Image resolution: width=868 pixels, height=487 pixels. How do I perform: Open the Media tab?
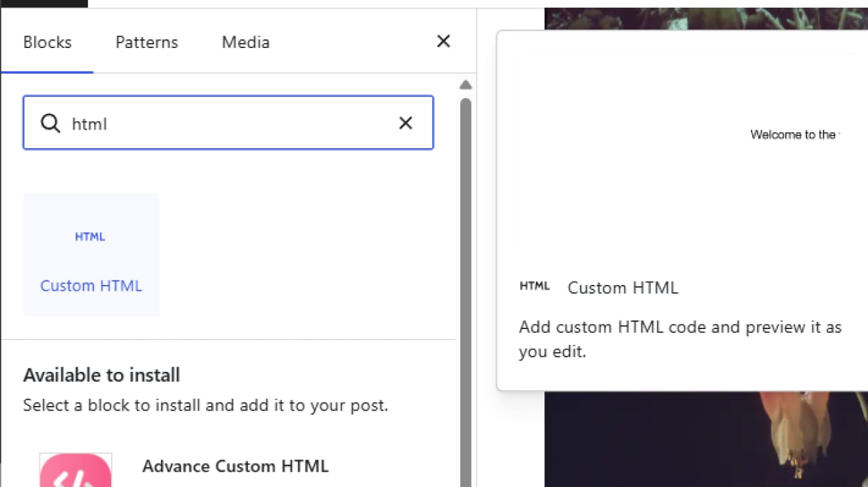click(245, 42)
